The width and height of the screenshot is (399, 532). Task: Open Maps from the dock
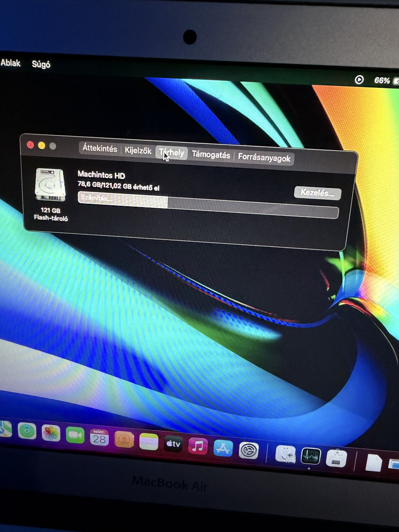pos(5,429)
